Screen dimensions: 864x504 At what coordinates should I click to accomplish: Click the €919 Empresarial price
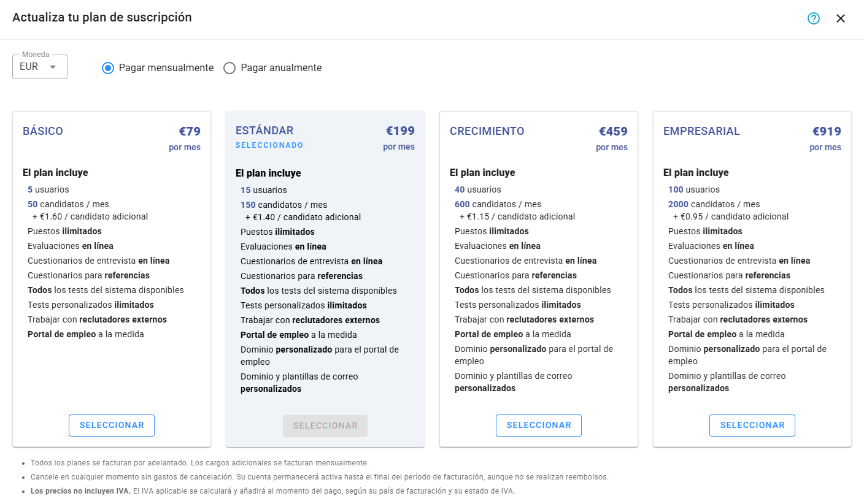click(827, 131)
